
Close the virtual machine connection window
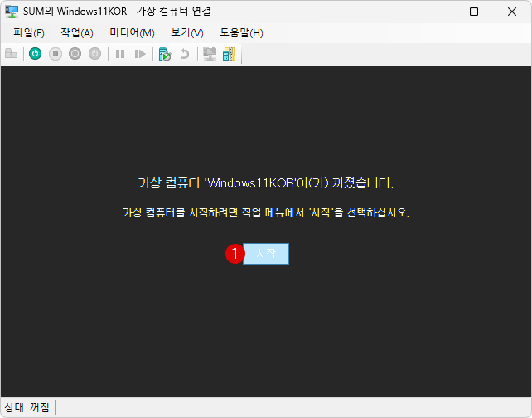pyautogui.click(x=512, y=12)
